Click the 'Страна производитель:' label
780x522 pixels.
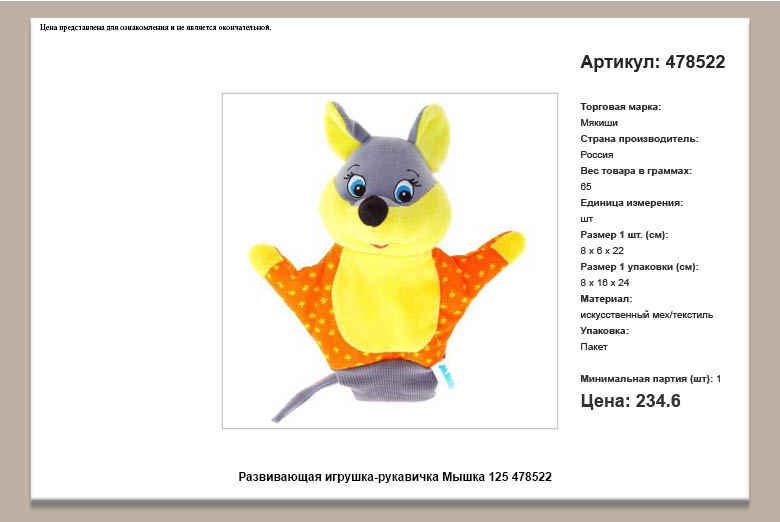coord(639,138)
